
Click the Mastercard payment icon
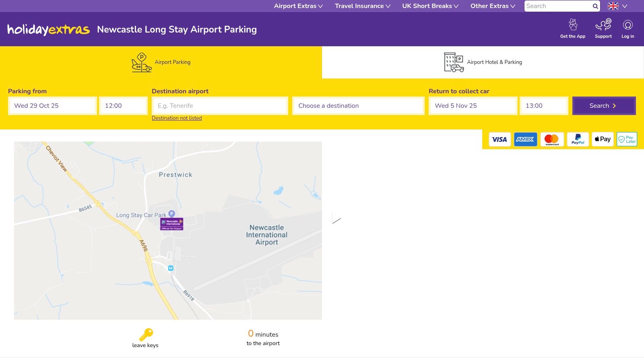tap(552, 139)
